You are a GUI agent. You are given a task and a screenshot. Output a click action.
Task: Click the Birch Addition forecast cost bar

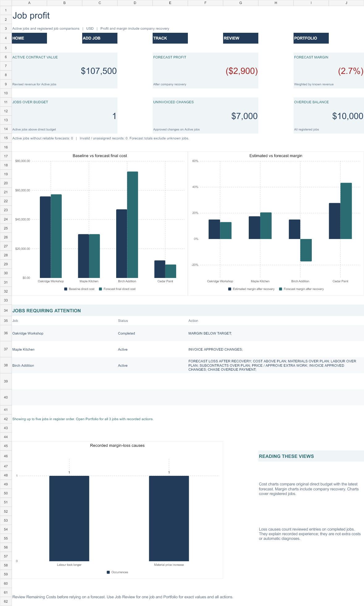[133, 225]
